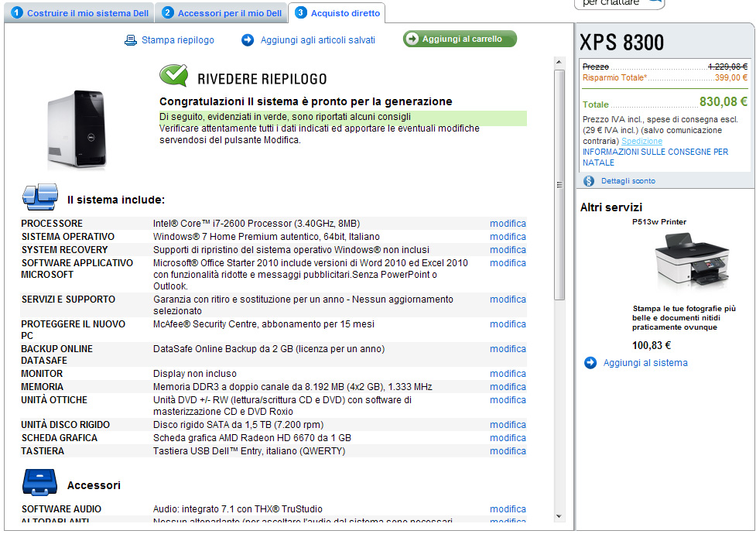The height and width of the screenshot is (534, 756).
Task: Click the summary scrollbar down arrow
Action: click(x=559, y=516)
